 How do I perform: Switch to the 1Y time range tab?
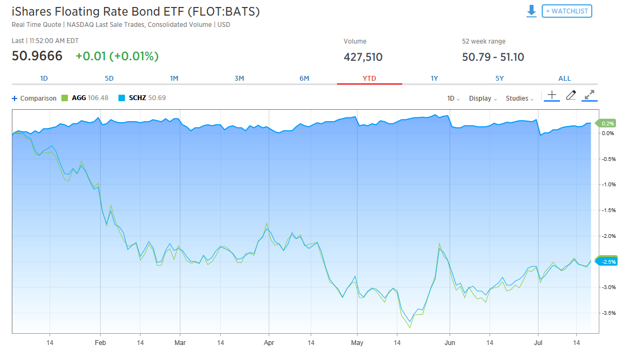pos(434,78)
